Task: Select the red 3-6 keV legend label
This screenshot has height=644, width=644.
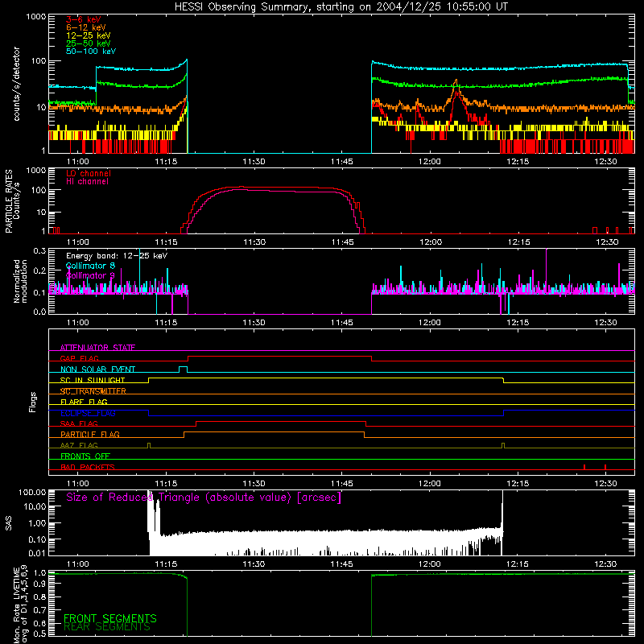Action: pyautogui.click(x=84, y=19)
